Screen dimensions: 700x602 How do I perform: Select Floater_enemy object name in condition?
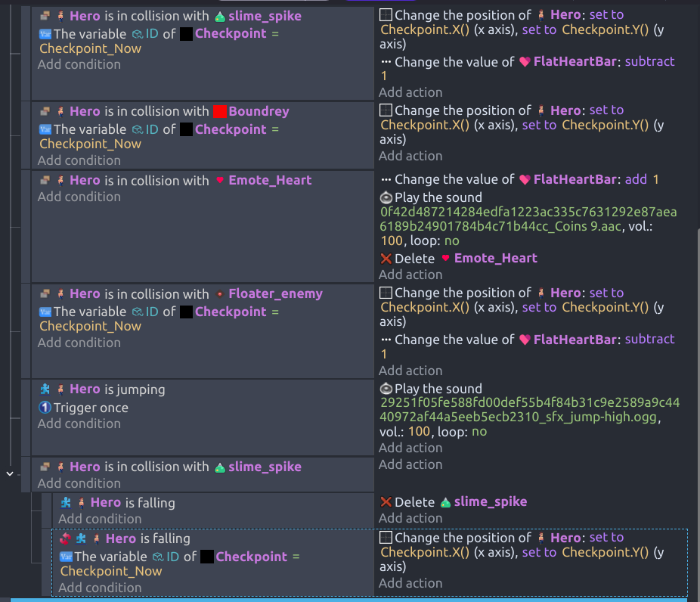(275, 294)
